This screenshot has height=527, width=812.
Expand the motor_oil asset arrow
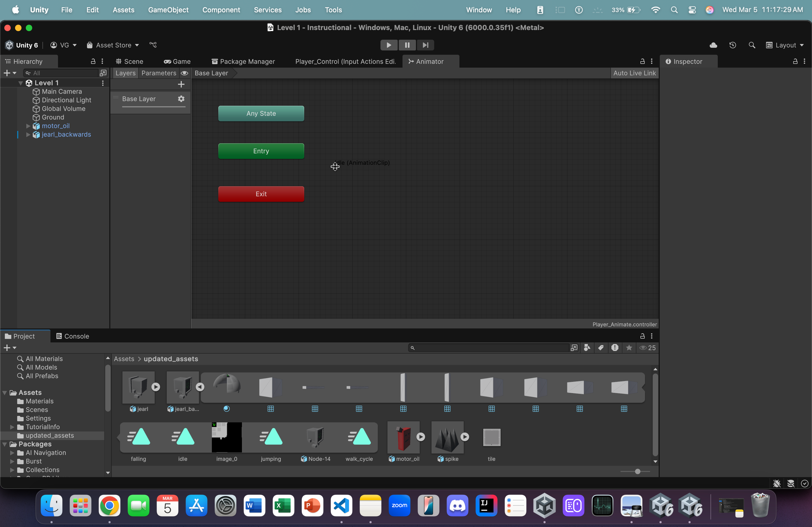pos(421,437)
